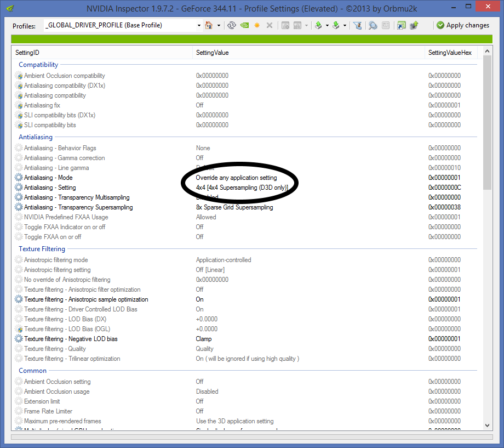
Task: Click the add application to profile icon
Action: coord(285,25)
